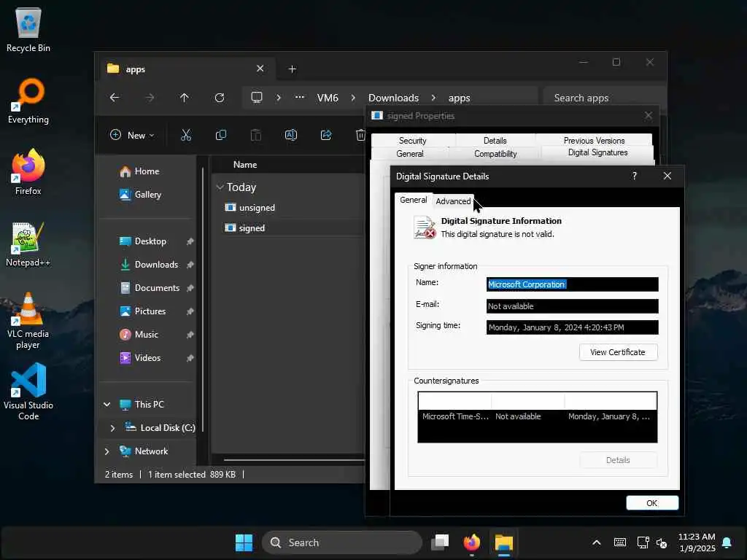Open the New item dropdown
This screenshot has width=747, height=560.
132,135
